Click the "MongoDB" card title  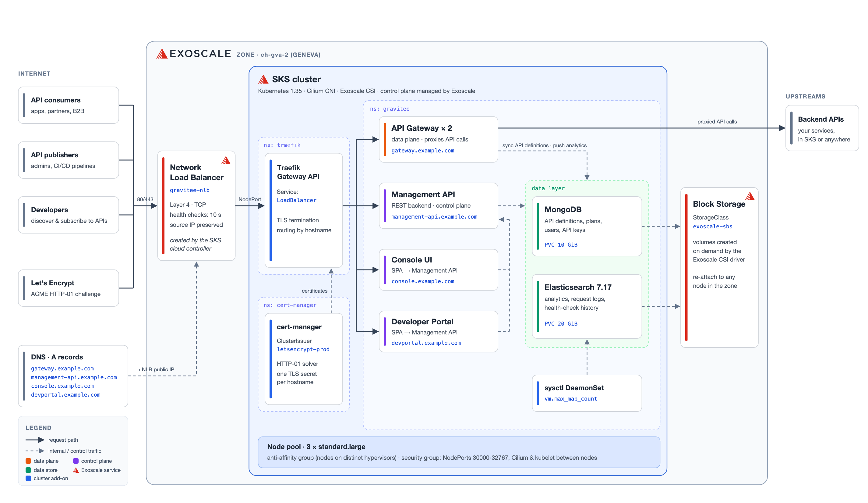pos(563,209)
